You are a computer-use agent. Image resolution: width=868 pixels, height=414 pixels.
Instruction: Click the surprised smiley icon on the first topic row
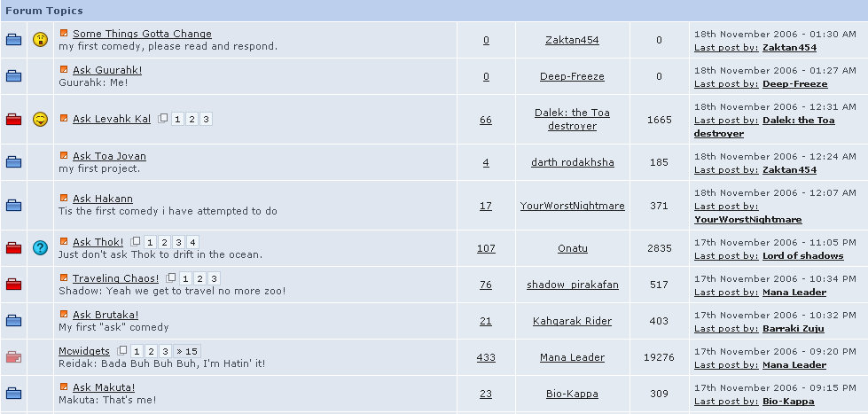coord(40,40)
